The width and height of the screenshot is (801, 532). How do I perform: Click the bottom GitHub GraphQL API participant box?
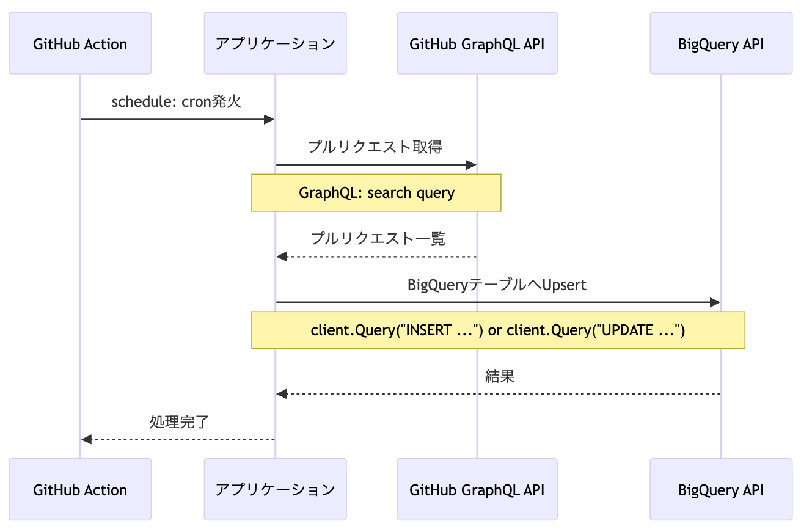pyautogui.click(x=477, y=489)
